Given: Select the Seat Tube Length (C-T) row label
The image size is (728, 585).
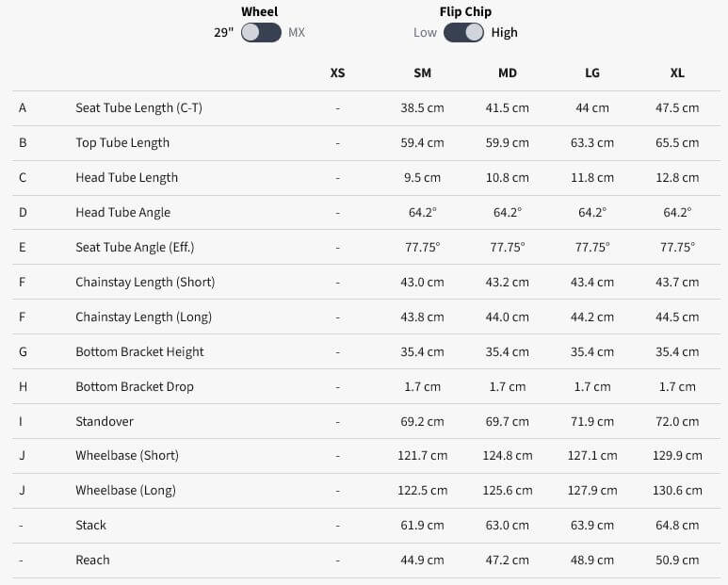Looking at the screenshot, I should point(138,108).
